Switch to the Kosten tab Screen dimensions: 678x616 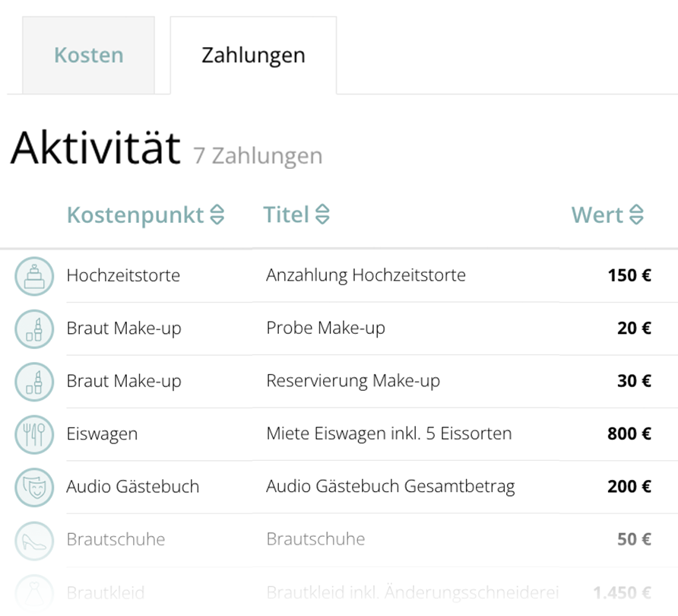pyautogui.click(x=88, y=56)
